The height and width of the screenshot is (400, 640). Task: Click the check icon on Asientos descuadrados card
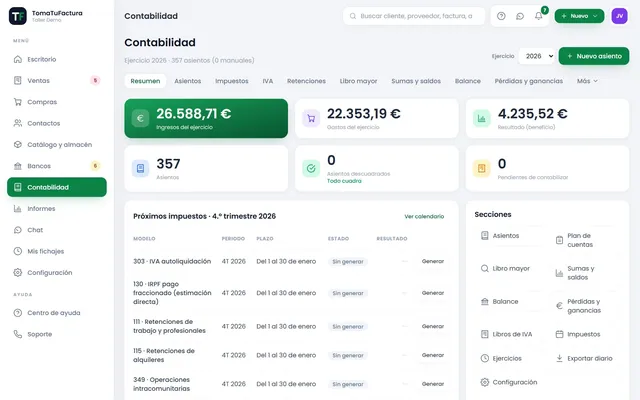coord(311,168)
